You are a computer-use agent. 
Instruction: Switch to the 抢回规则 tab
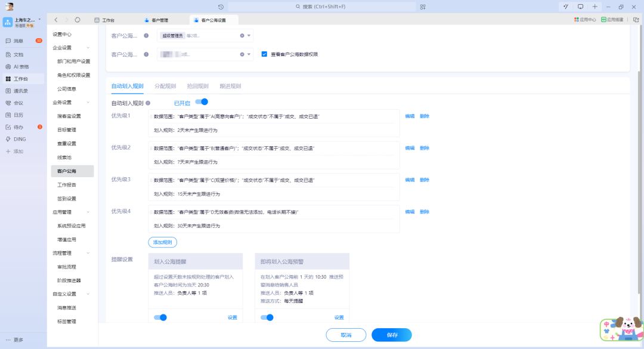pyautogui.click(x=199, y=85)
